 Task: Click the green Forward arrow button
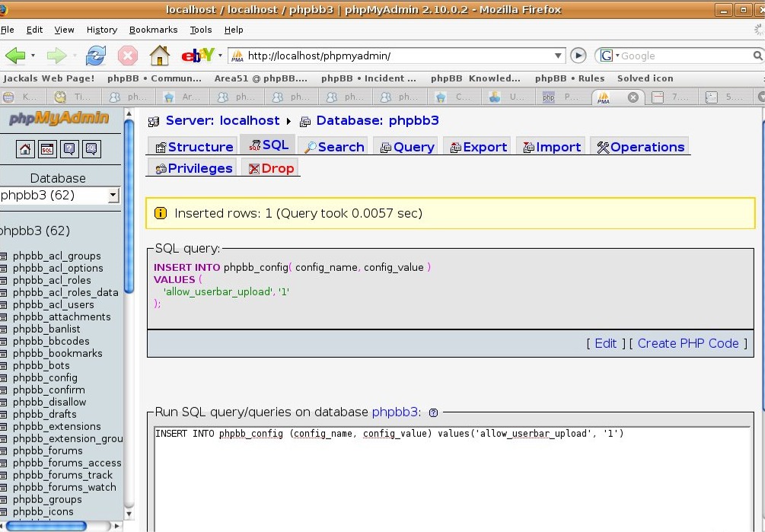point(56,56)
